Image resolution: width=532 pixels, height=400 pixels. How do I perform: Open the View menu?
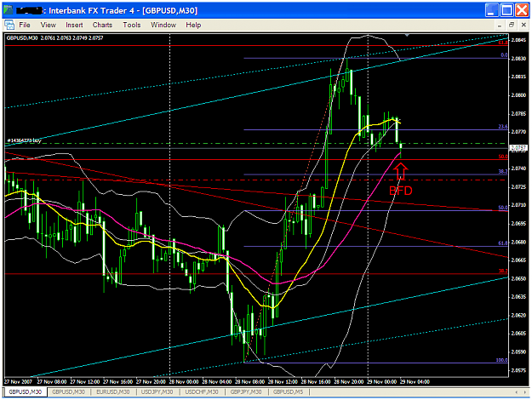click(48, 25)
